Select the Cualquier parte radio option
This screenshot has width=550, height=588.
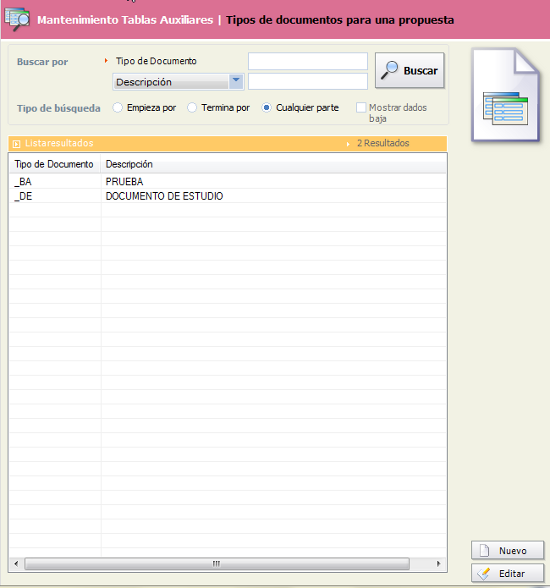pos(267,108)
